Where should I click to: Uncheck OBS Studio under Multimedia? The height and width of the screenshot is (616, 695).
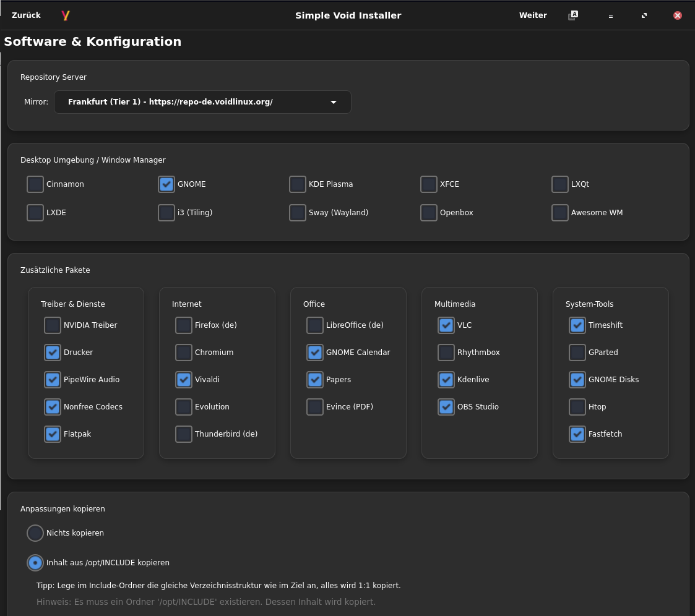pyautogui.click(x=446, y=407)
